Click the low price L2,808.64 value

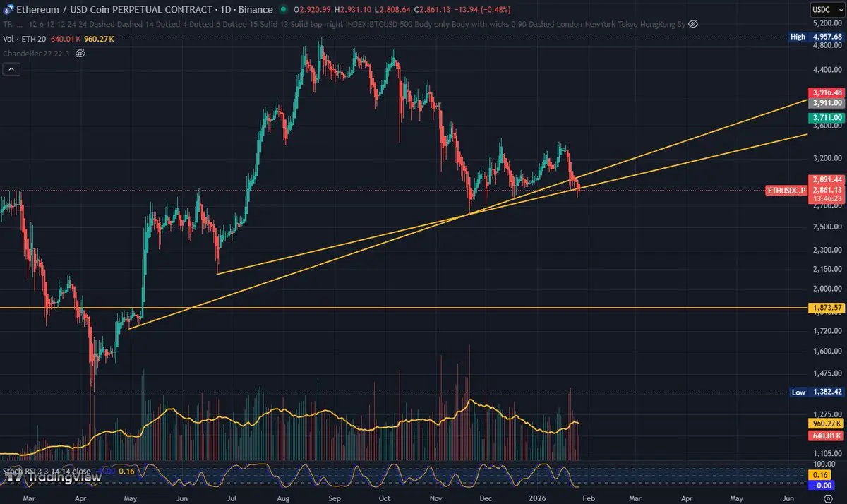(x=392, y=10)
